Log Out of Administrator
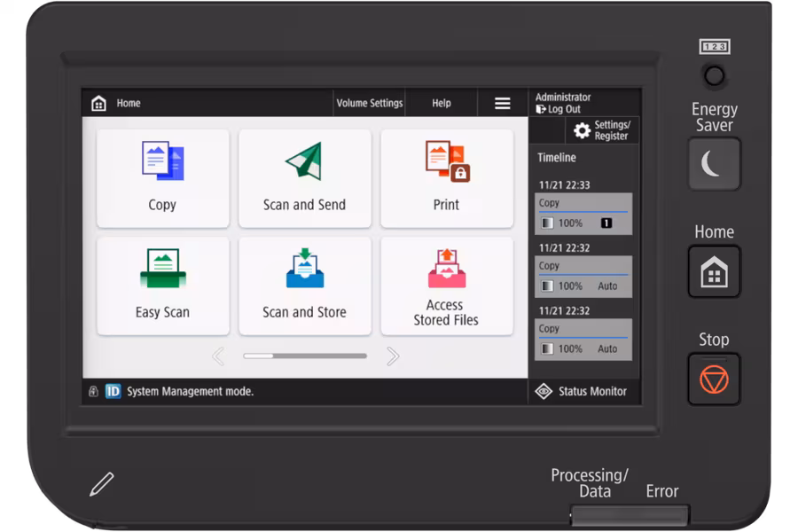Screen dimensions: 798x532 [x=559, y=109]
